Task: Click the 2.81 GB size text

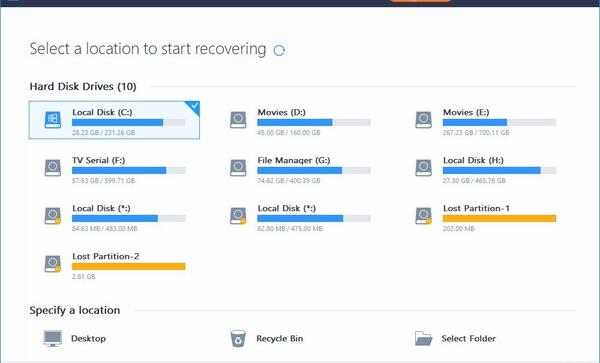Action: [x=83, y=277]
